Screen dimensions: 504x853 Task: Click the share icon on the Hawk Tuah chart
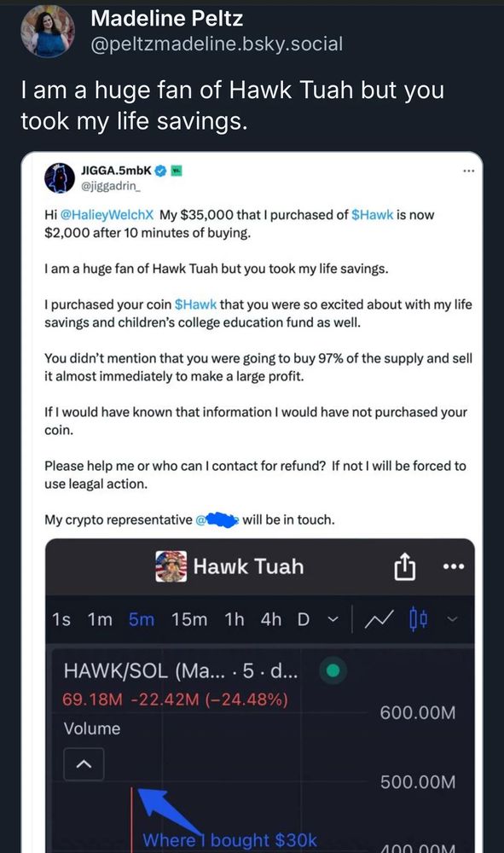[x=406, y=566]
